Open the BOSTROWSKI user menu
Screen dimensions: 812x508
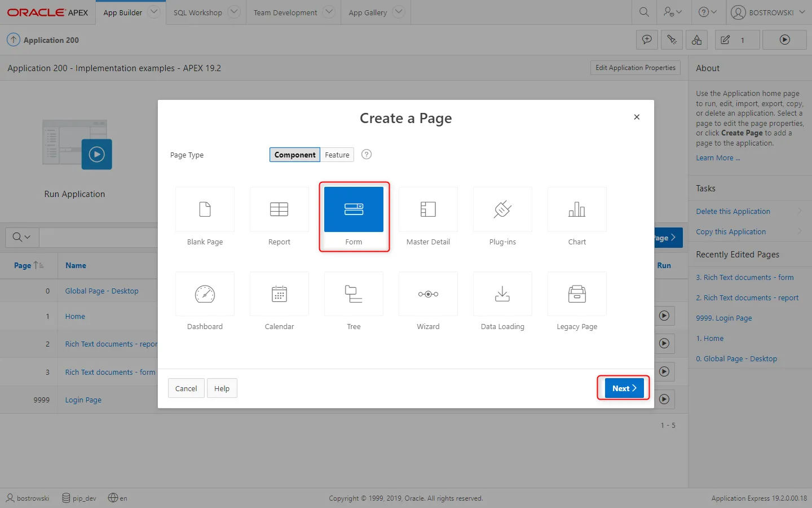click(x=770, y=12)
